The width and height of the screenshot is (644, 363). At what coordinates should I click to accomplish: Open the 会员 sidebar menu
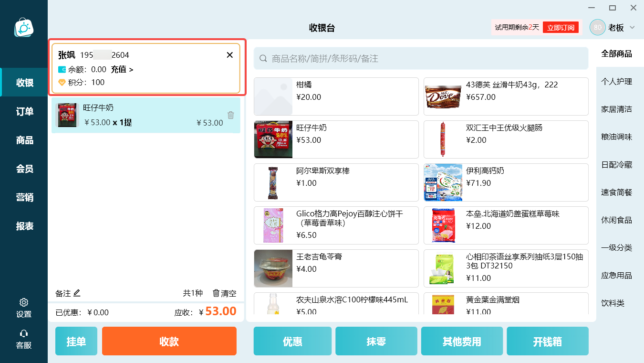pyautogui.click(x=25, y=169)
